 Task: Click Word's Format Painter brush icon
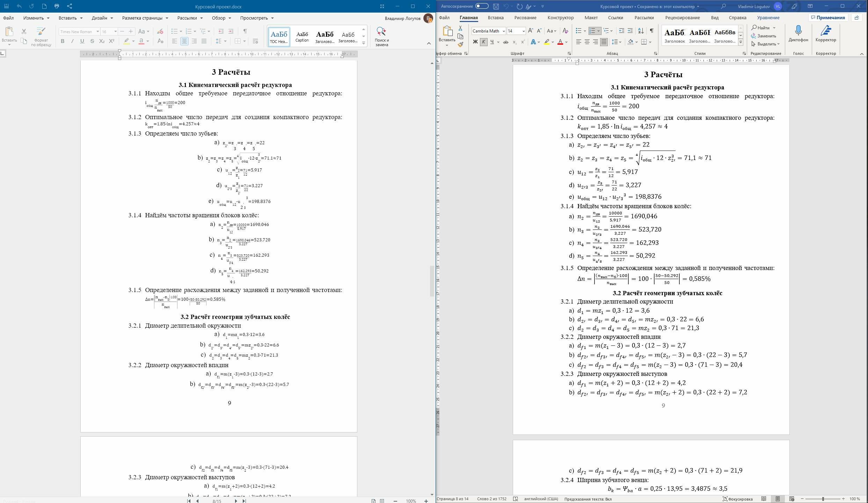click(460, 44)
